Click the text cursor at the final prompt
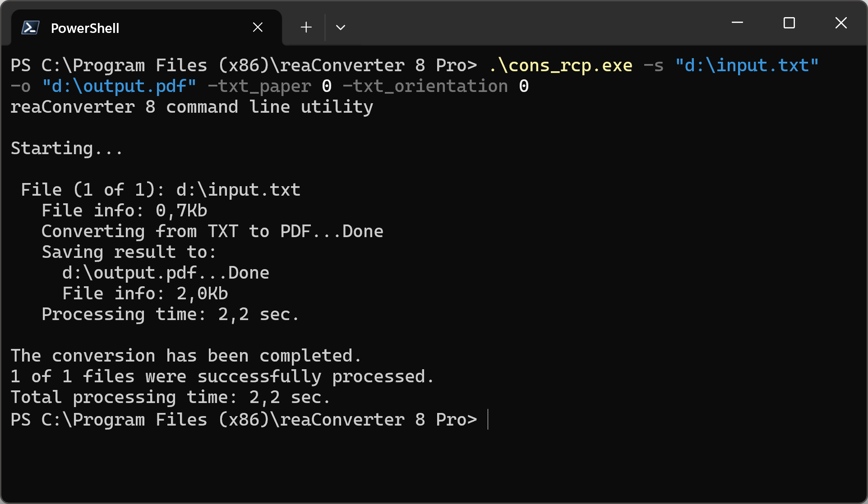 (488, 420)
